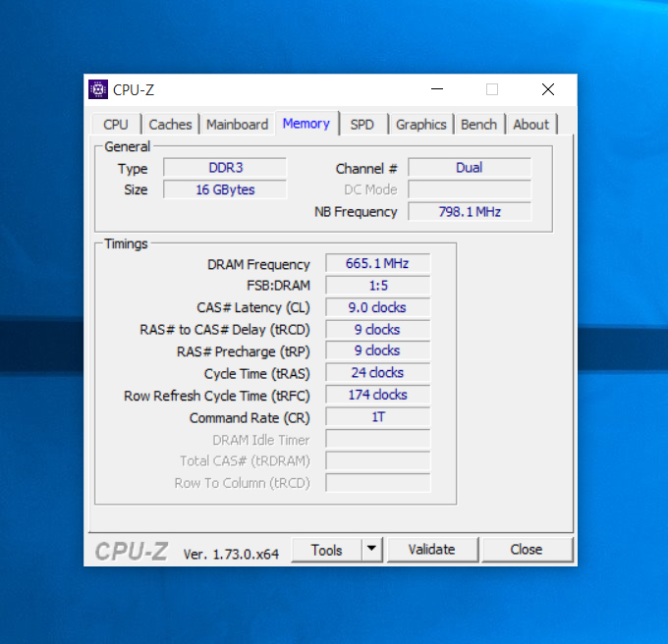This screenshot has height=644, width=668.
Task: Click the RAS# Precharge (tRP) label
Action: pyautogui.click(x=244, y=352)
